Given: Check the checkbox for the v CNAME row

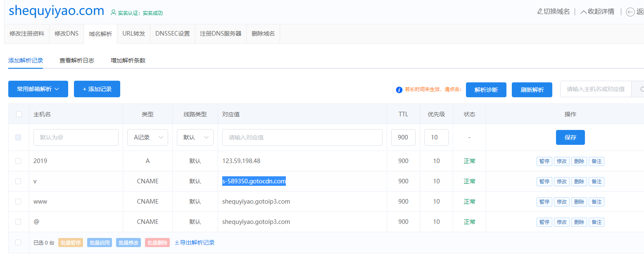Looking at the screenshot, I should 19,181.
